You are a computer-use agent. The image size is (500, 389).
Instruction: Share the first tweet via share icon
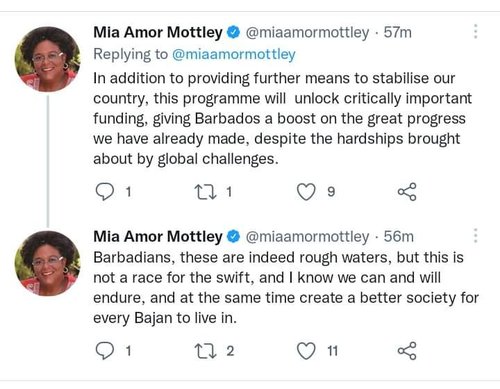[x=407, y=192]
